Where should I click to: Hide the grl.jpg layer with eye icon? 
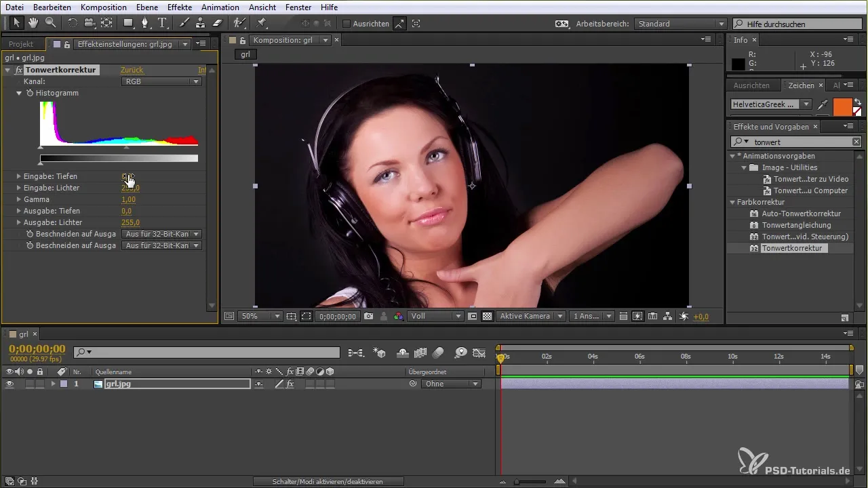point(9,384)
